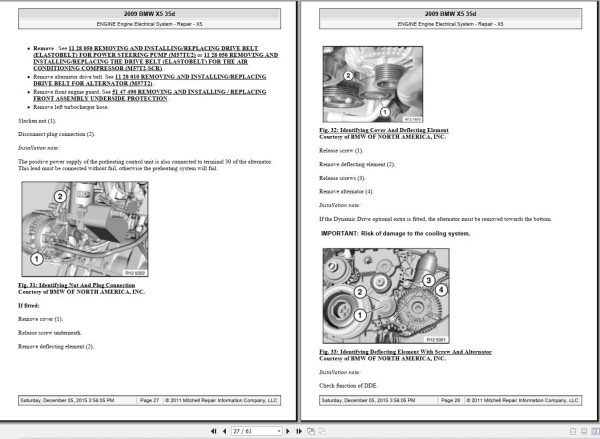The width and height of the screenshot is (600, 439).
Task: Click caption Fig. 33: Identifying Deflecting Element With Screw
Action: point(405,352)
